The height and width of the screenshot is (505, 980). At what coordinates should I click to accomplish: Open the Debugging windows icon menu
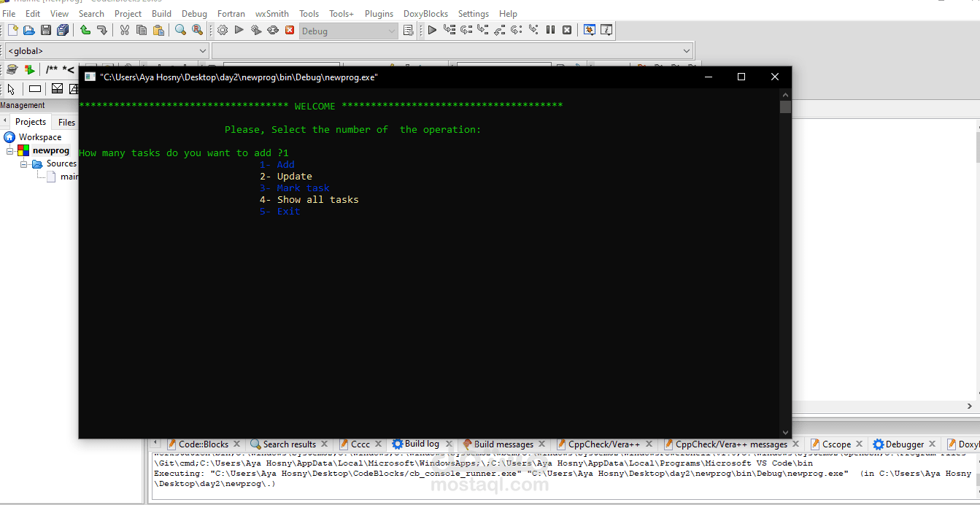tap(589, 30)
